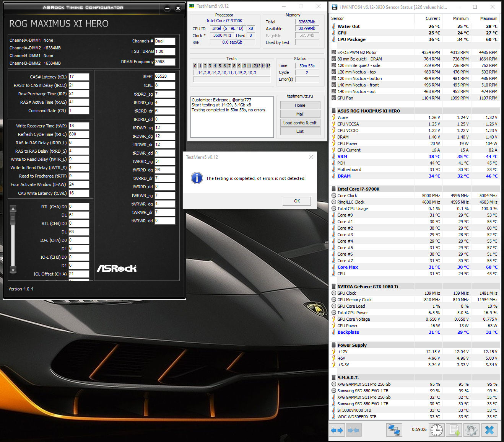Click the 'Customize: Extreme1 @anta777' log line
Viewport: 504px width, 442px height.
tap(221, 100)
